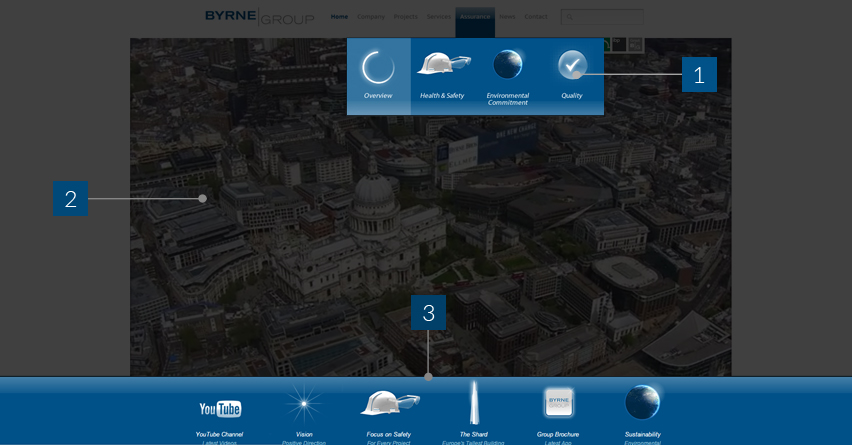Screen dimensions: 852x445
Task: Open the Assurance dropdown tab
Action: (x=475, y=17)
